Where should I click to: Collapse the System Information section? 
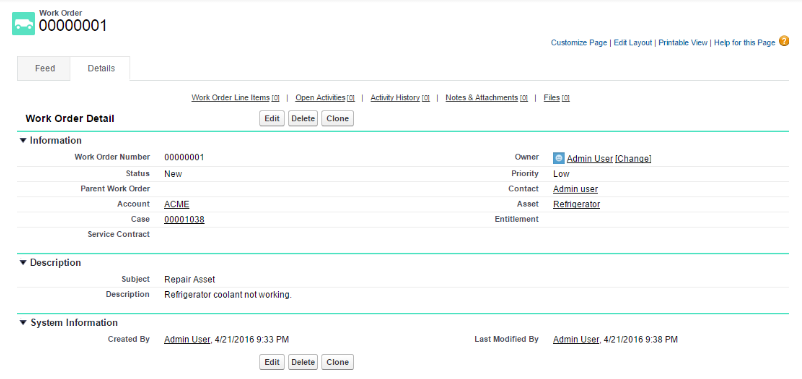23,323
